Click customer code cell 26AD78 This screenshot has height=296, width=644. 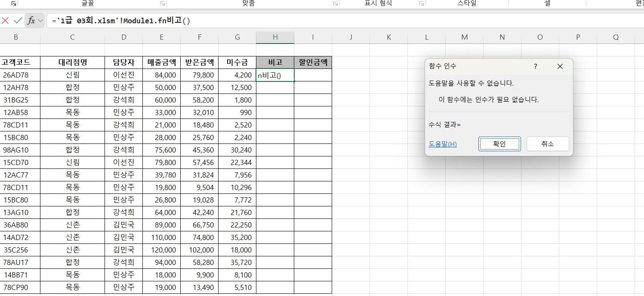point(16,75)
